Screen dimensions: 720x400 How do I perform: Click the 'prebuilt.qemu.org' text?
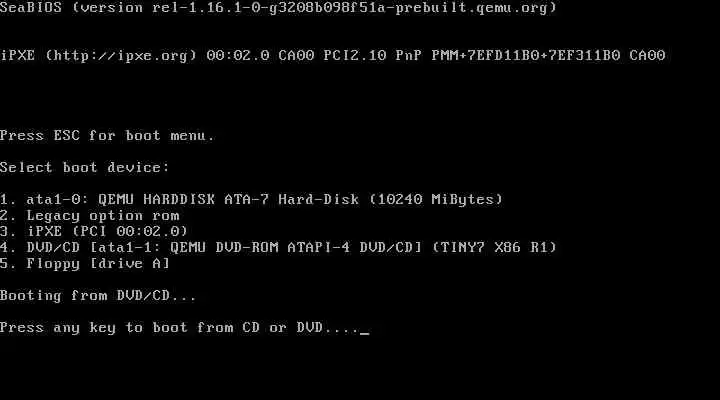(472, 8)
